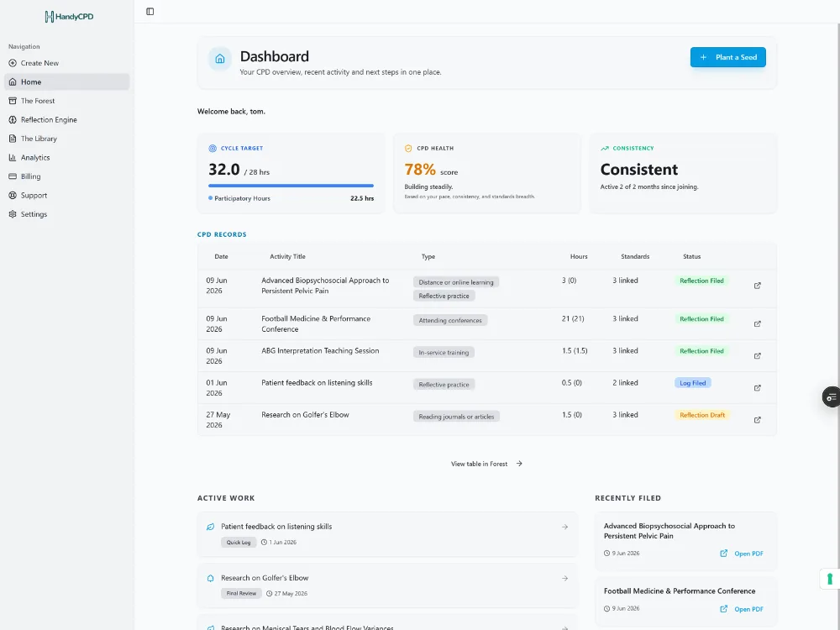
Task: Click the Activity Title column header
Action: (287, 256)
